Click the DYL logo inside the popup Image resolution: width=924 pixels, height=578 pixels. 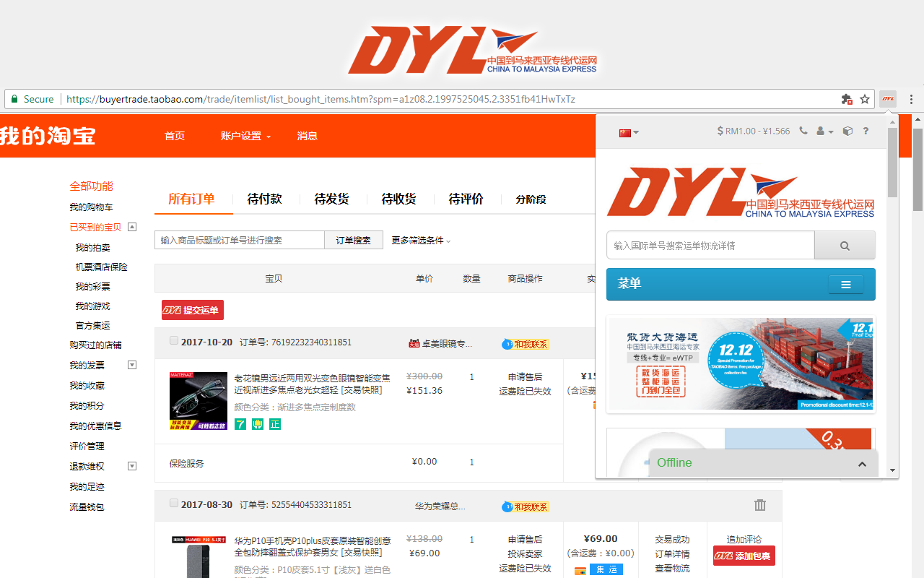[740, 192]
